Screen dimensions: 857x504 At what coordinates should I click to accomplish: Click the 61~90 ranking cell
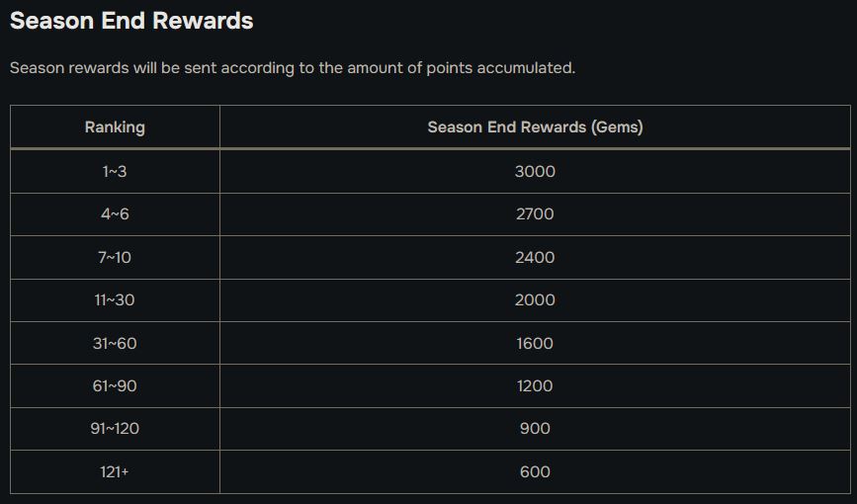[115, 386]
